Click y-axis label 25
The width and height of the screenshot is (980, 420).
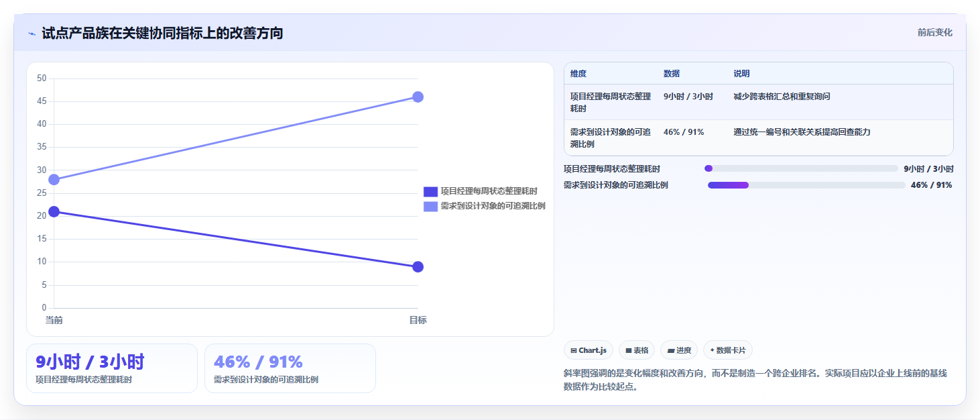(x=42, y=193)
